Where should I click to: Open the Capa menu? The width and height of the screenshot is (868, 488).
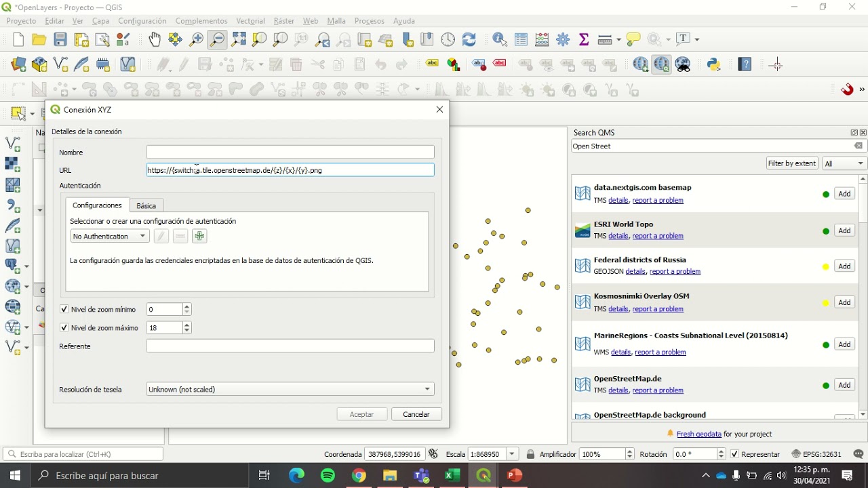(101, 21)
